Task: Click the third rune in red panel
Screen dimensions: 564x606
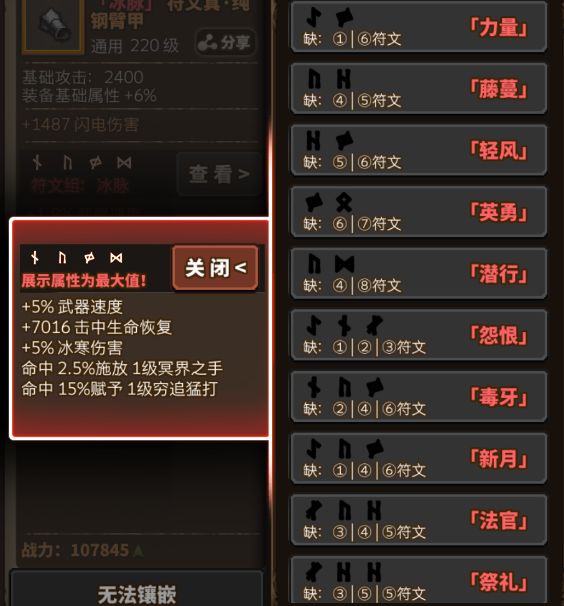Action: pyautogui.click(x=89, y=258)
